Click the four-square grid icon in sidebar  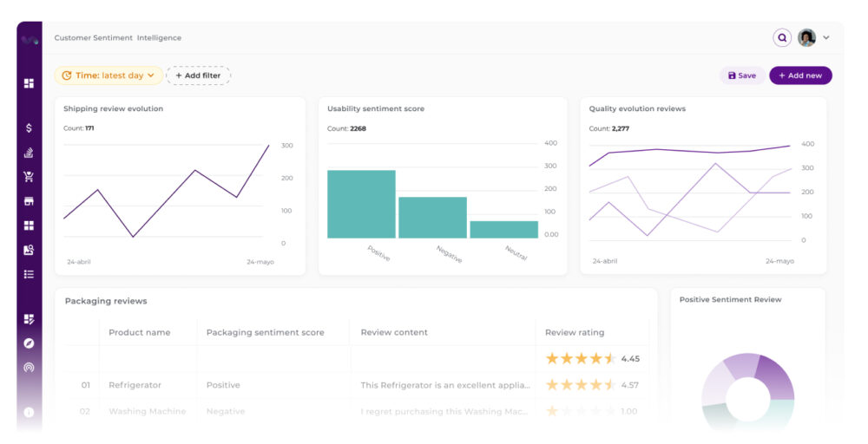[29, 225]
